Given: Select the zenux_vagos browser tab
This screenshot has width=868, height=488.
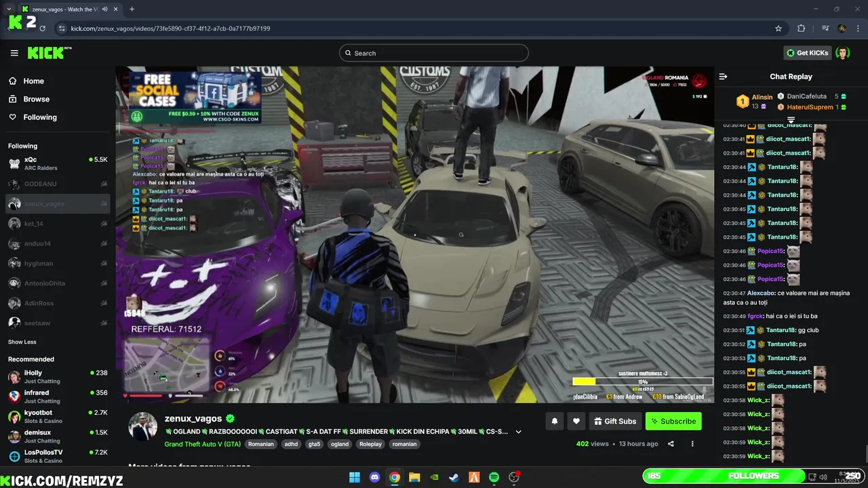Looking at the screenshot, I should pos(70,9).
